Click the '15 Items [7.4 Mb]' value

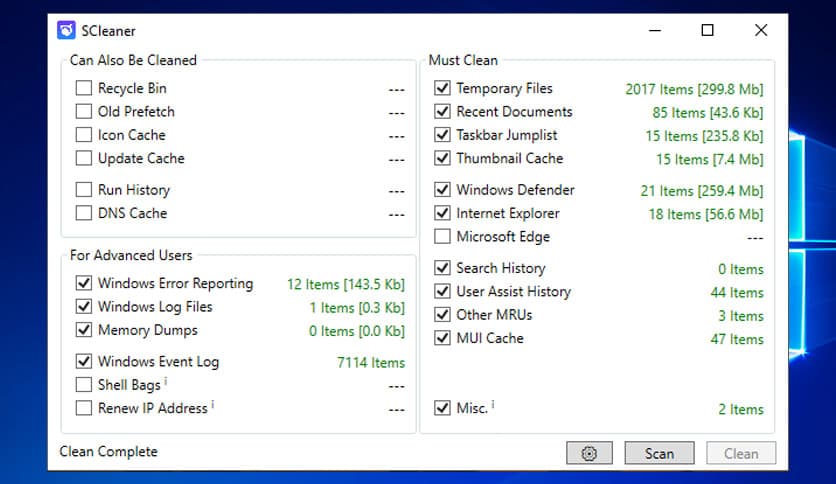coord(710,159)
